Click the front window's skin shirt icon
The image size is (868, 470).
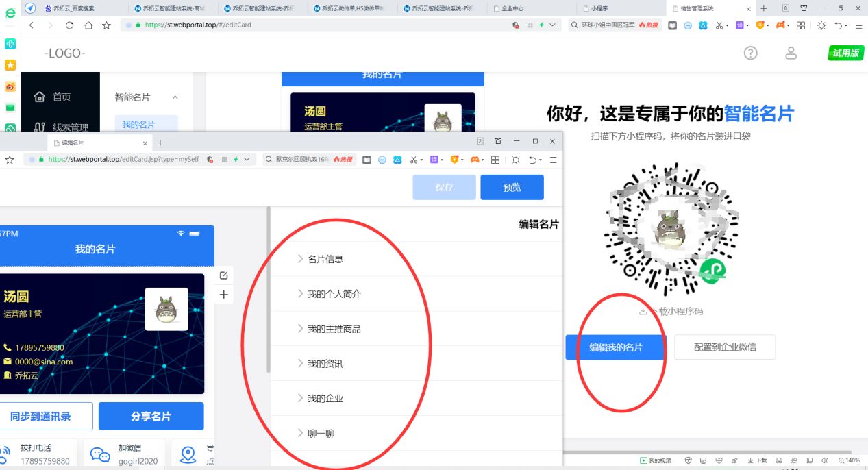[498, 141]
